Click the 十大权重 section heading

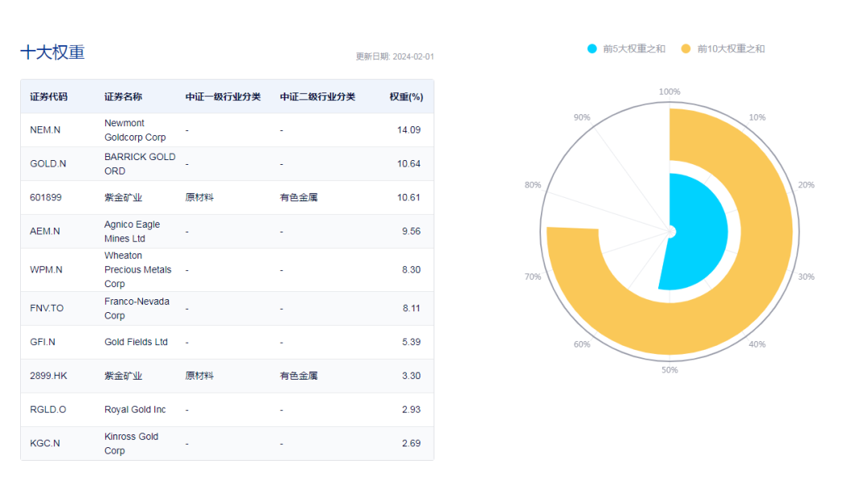click(52, 52)
